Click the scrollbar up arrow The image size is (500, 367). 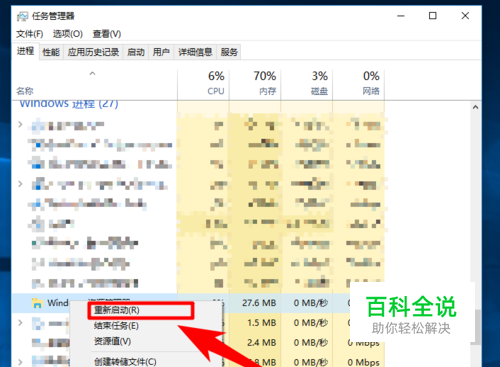(475, 107)
